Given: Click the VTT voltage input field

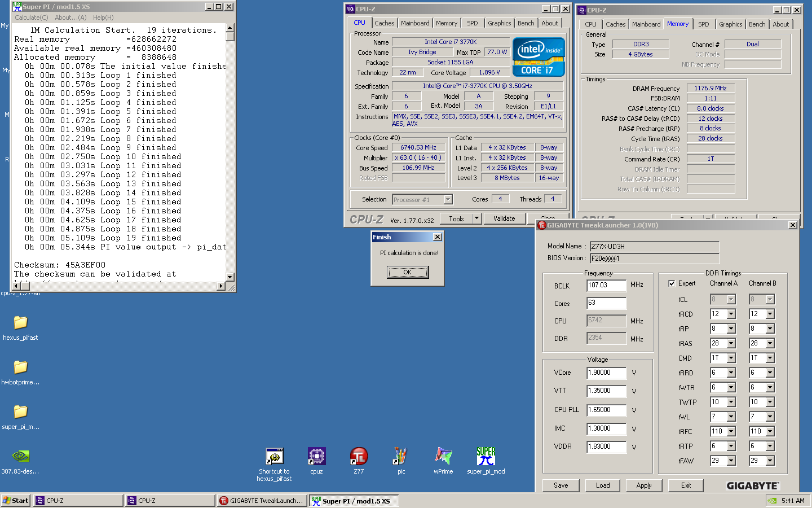Looking at the screenshot, I should pos(607,391).
